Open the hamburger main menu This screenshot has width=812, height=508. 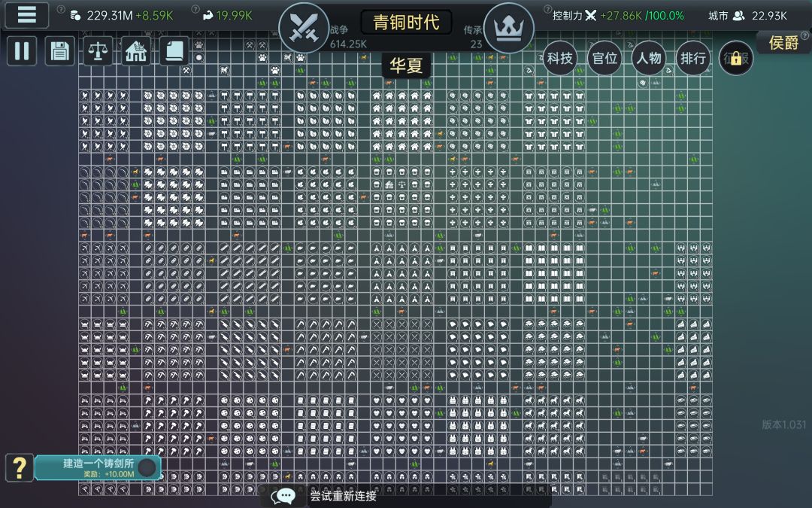27,14
